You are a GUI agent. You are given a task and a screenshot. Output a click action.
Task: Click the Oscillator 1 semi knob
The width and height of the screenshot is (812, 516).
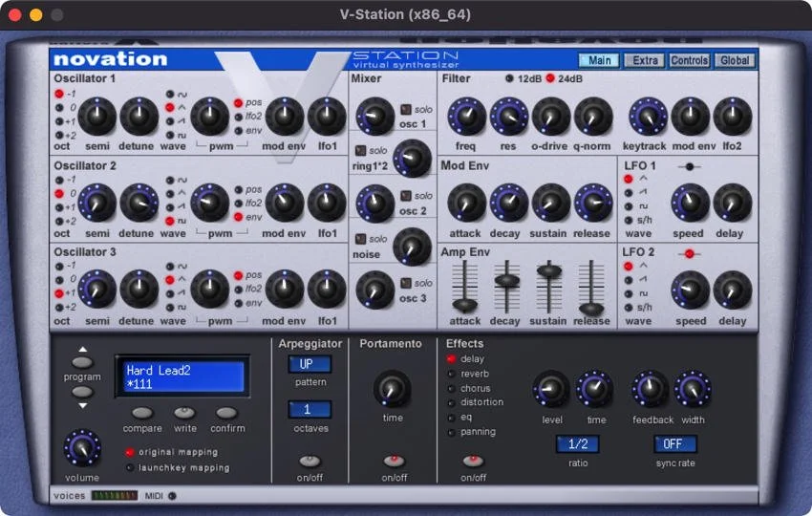pyautogui.click(x=97, y=117)
